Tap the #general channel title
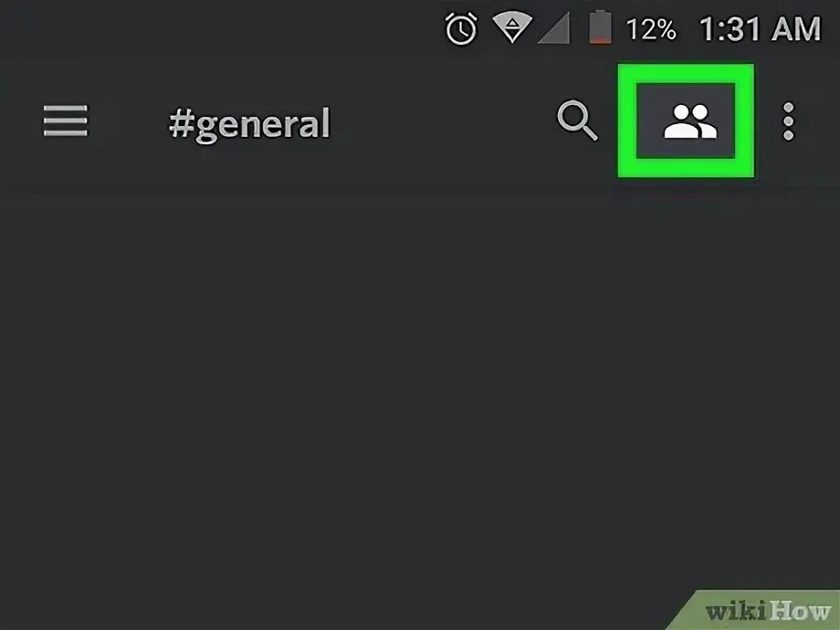Image resolution: width=840 pixels, height=630 pixels. pos(249,124)
